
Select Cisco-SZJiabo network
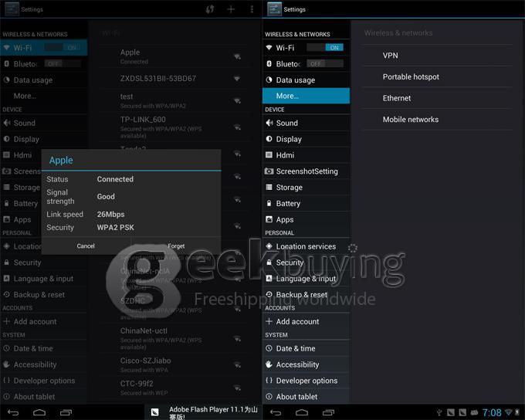[173, 364]
